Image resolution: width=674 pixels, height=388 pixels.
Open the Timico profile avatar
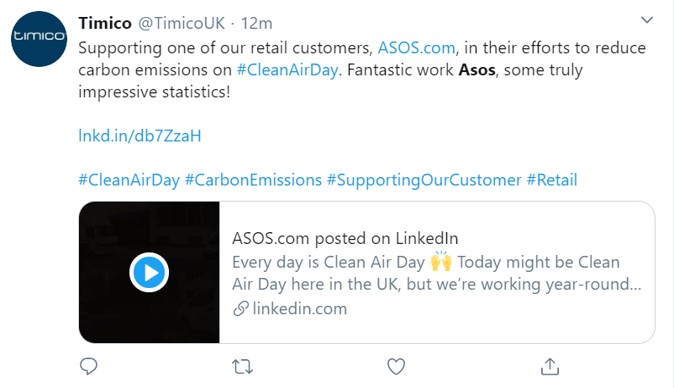[x=39, y=39]
